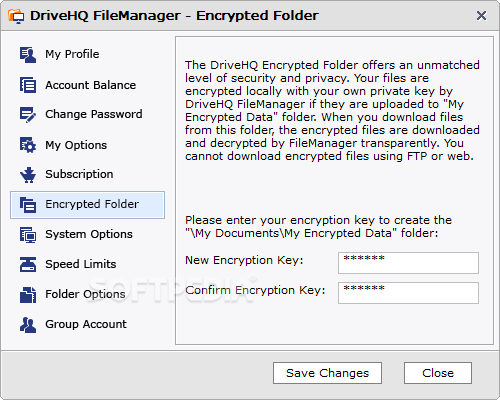Click the Close button at bottom
Screen dimensions: 500x400
pos(438,373)
